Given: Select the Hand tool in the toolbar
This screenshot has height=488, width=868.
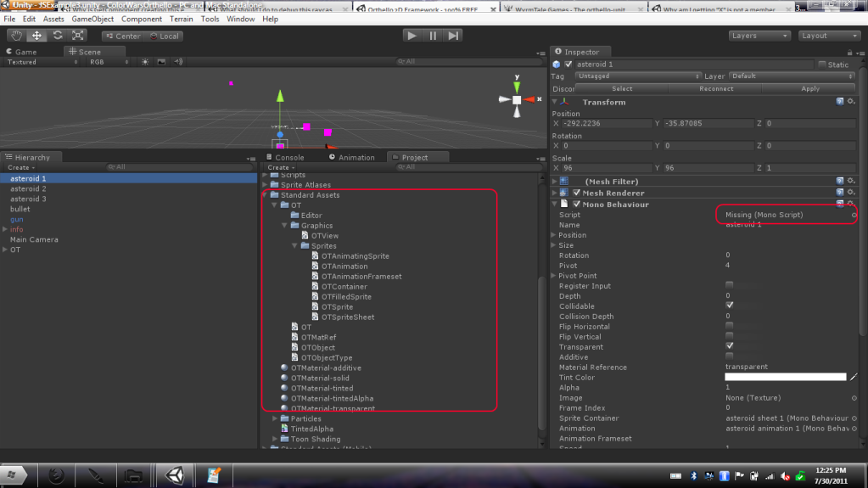Looking at the screenshot, I should (x=16, y=36).
